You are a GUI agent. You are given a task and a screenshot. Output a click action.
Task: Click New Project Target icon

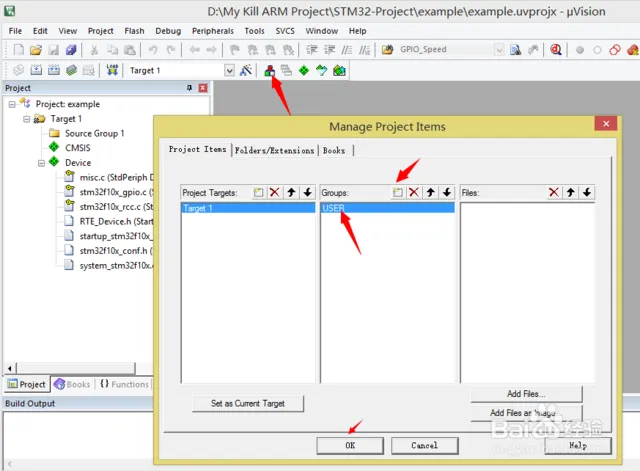pyautogui.click(x=258, y=192)
